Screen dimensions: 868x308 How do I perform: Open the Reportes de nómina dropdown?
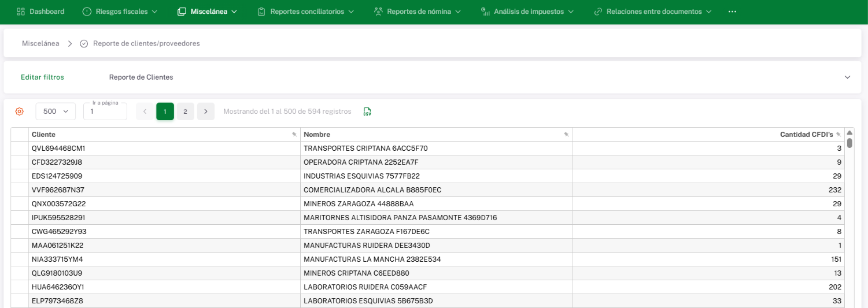tap(418, 12)
